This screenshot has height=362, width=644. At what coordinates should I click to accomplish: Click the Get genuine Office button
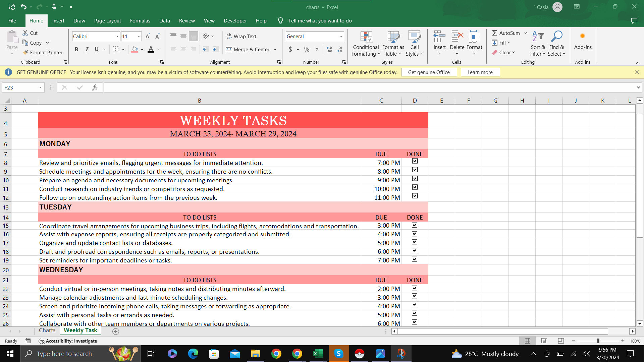pyautogui.click(x=429, y=72)
